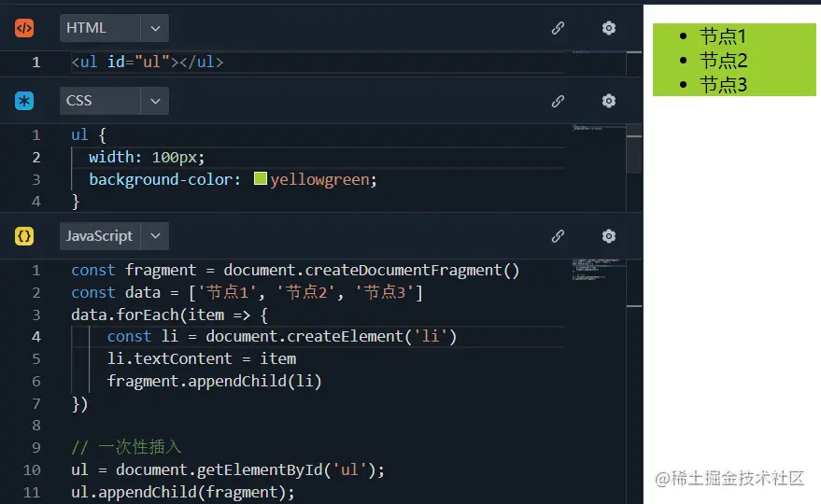Click line number 2 in CSS editor
The height and width of the screenshot is (504, 821).
[35, 157]
